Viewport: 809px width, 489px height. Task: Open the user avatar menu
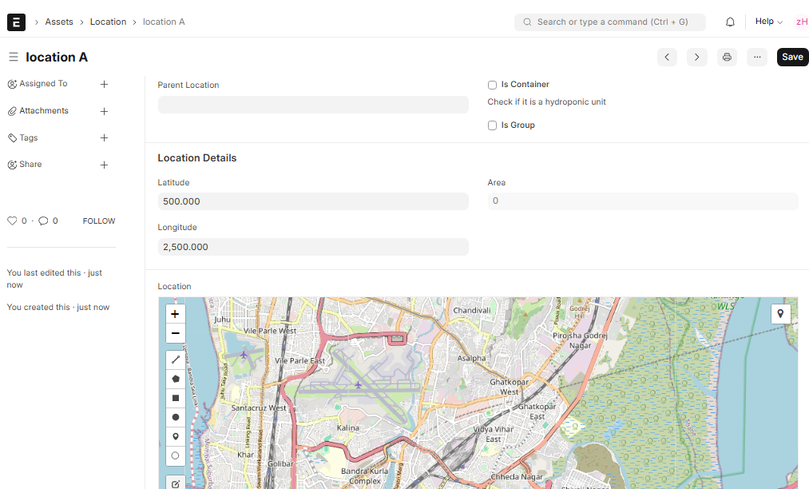tap(802, 22)
